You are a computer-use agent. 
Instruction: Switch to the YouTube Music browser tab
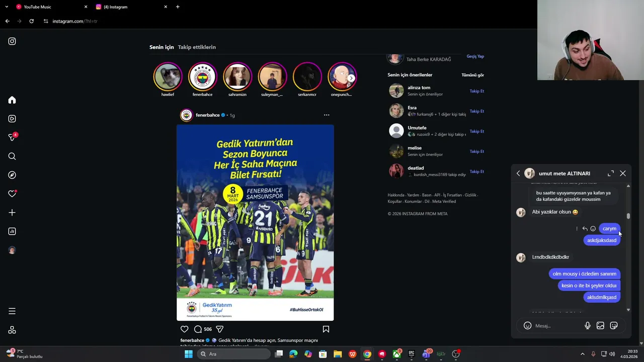50,7
